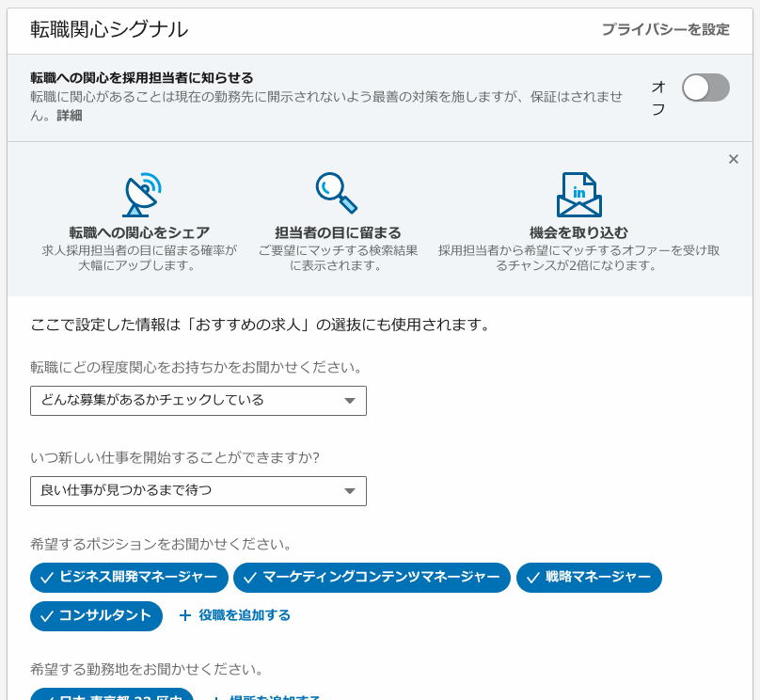Image resolution: width=760 pixels, height=700 pixels.
Task: Click the 転職への関心を採用担当者に知らせる label
Action: tap(141, 77)
